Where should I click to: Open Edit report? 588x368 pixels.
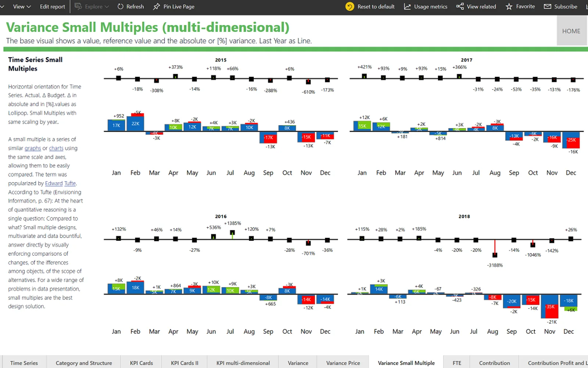[x=52, y=7]
